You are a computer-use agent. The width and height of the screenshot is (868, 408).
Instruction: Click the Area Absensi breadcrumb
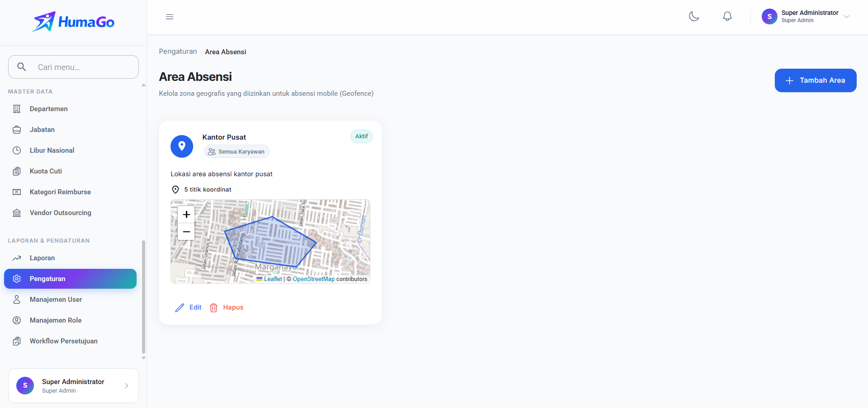[x=226, y=52]
